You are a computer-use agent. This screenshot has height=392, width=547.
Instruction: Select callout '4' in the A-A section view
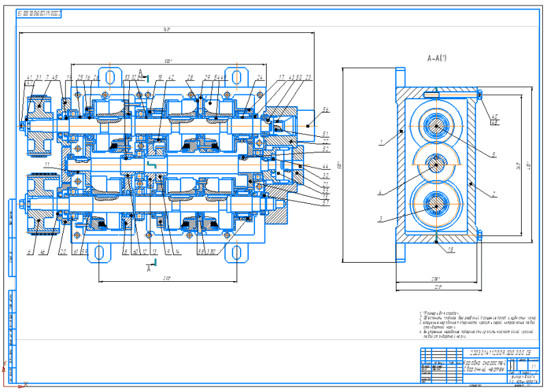coord(381,192)
